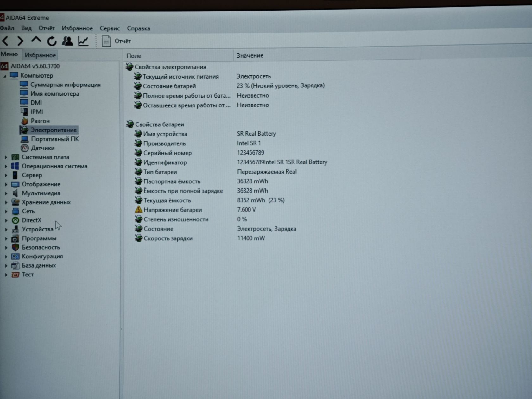Select the IPMI tree icon

click(x=24, y=111)
